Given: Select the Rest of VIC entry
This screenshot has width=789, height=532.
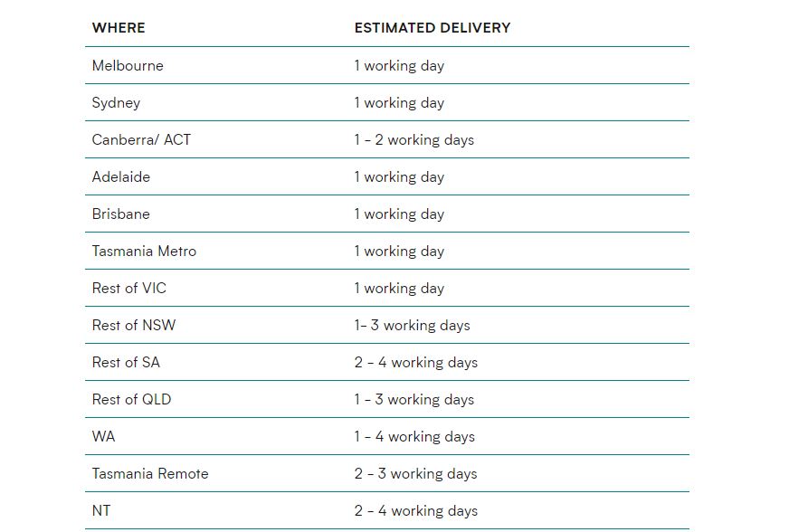Looking at the screenshot, I should 128,288.
